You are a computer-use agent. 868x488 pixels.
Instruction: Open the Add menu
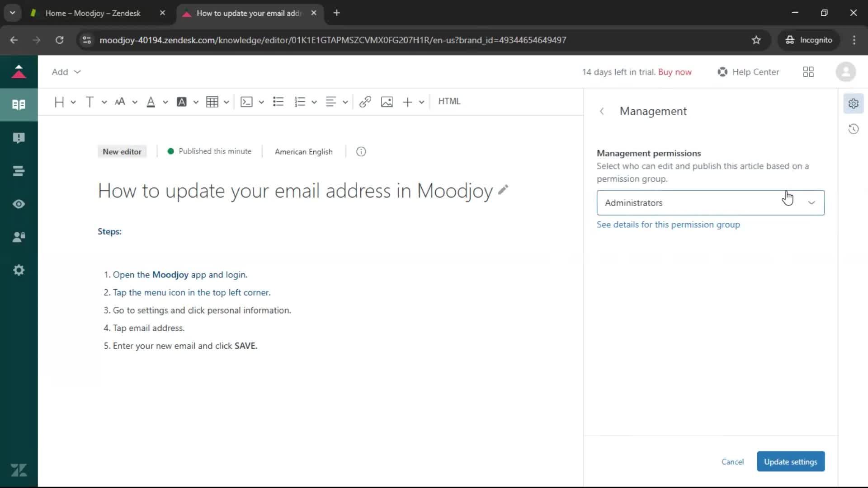tap(66, 72)
